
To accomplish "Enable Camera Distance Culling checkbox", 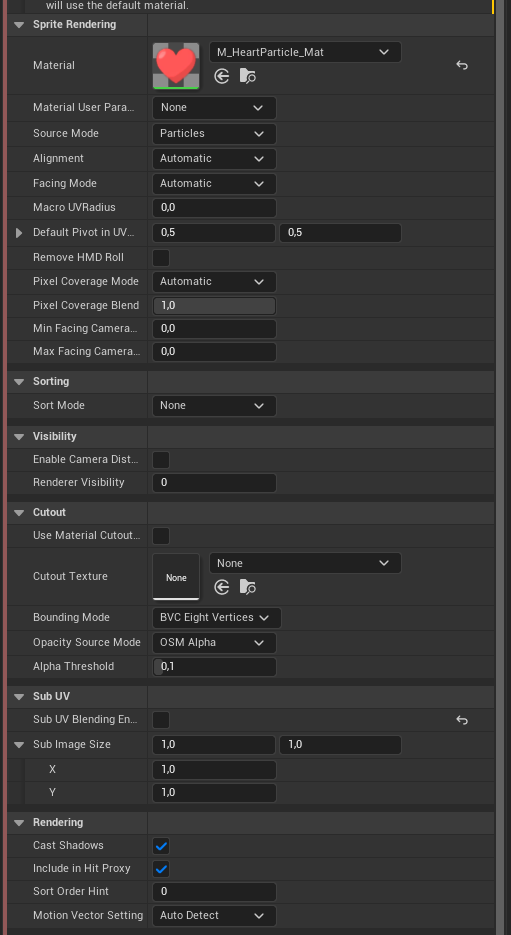I will pyautogui.click(x=161, y=460).
